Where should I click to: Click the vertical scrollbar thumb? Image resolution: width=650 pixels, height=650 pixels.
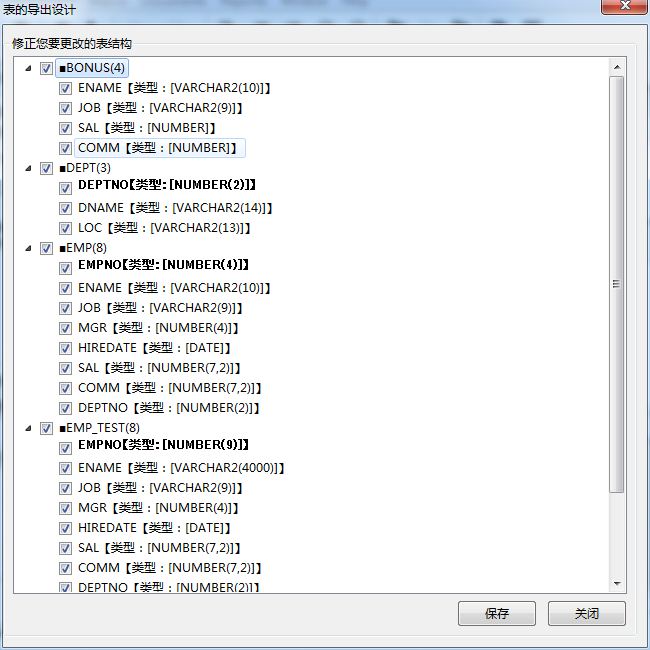tap(617, 284)
